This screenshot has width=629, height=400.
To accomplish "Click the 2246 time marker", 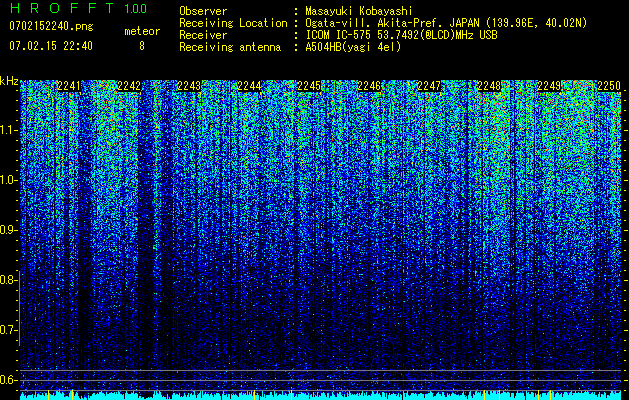I will [x=369, y=86].
